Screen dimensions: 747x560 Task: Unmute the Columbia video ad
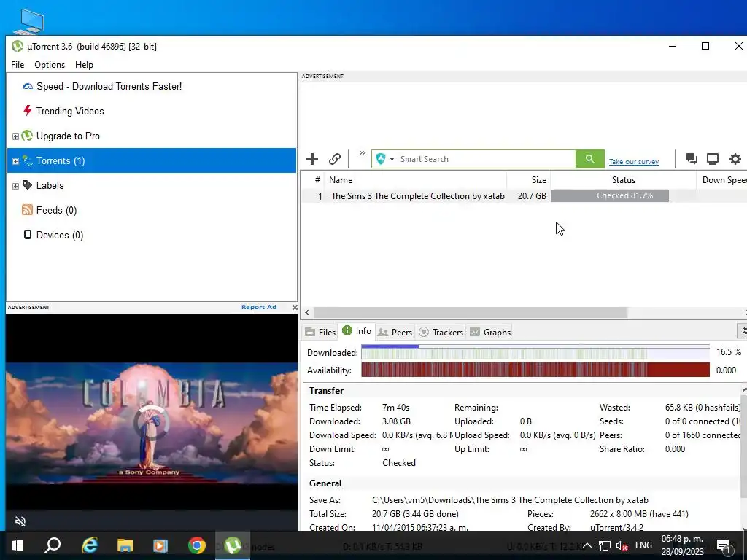coord(20,521)
